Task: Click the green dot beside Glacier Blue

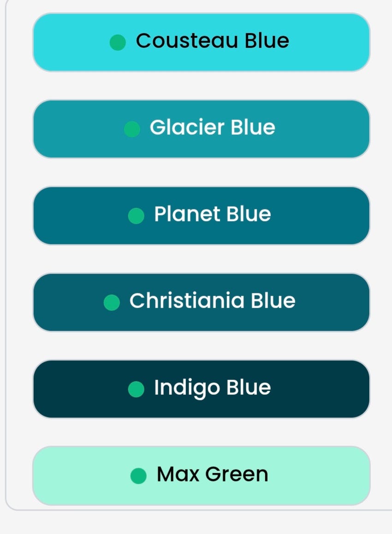Action: point(132,129)
